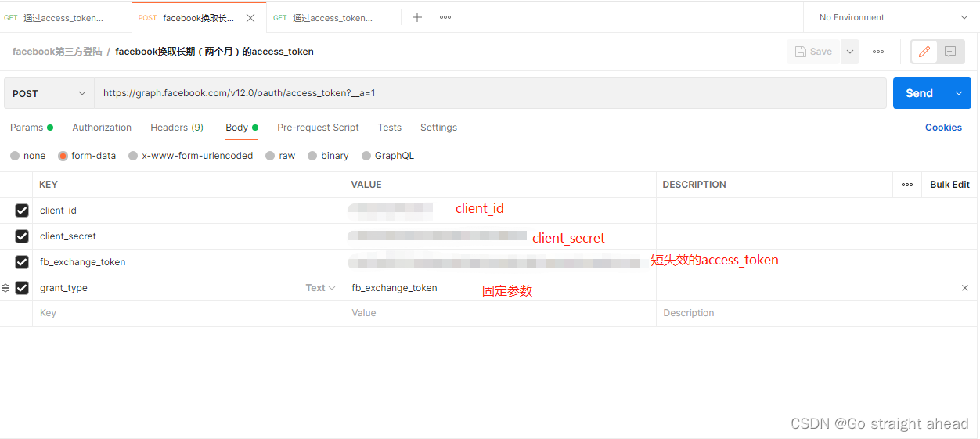Open the Tests tab
Screen dimensions: 980x439
click(389, 128)
